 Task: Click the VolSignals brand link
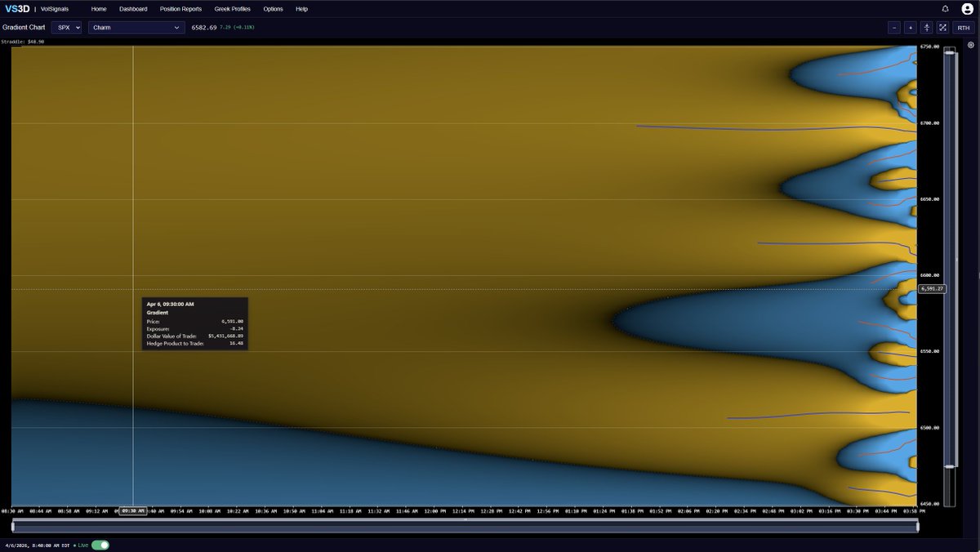tap(55, 8)
